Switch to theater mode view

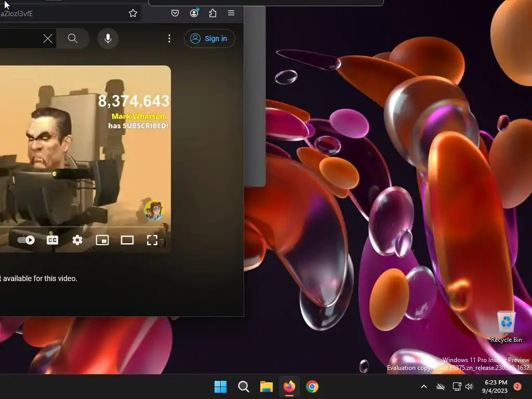(x=127, y=240)
